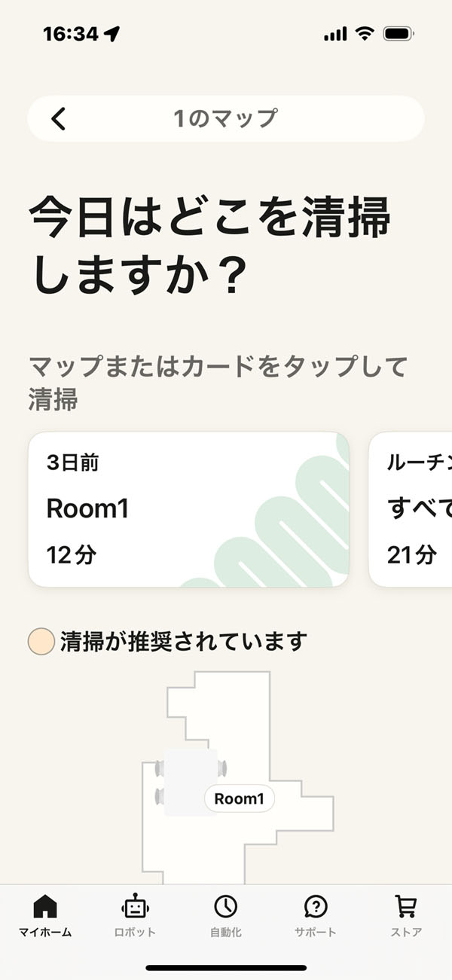
Task: Open the マイホーム home tab
Action: click(45, 914)
